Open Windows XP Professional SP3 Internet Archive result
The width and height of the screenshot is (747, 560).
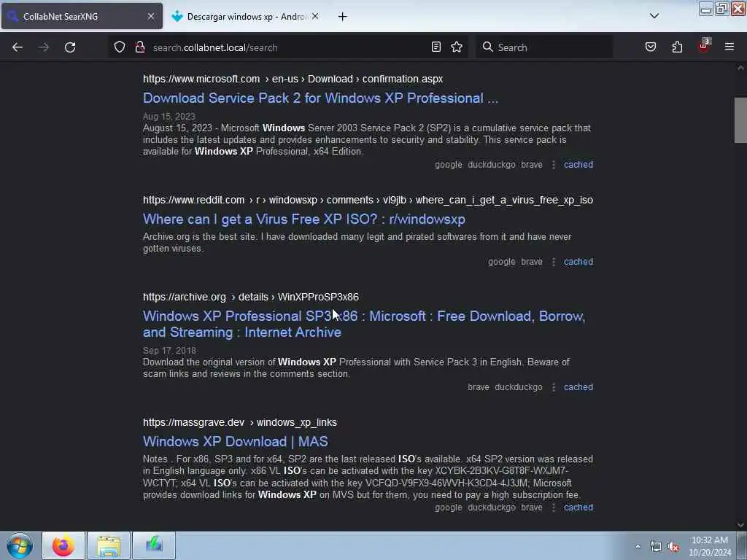(x=364, y=324)
